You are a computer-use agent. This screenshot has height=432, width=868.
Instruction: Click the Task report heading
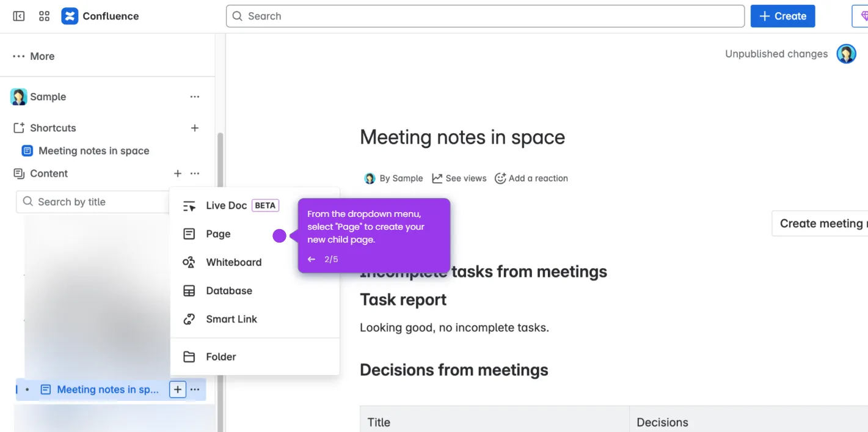click(403, 300)
